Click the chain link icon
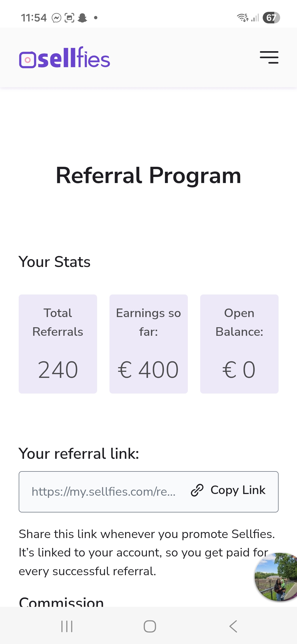Image resolution: width=297 pixels, height=644 pixels. (x=197, y=490)
